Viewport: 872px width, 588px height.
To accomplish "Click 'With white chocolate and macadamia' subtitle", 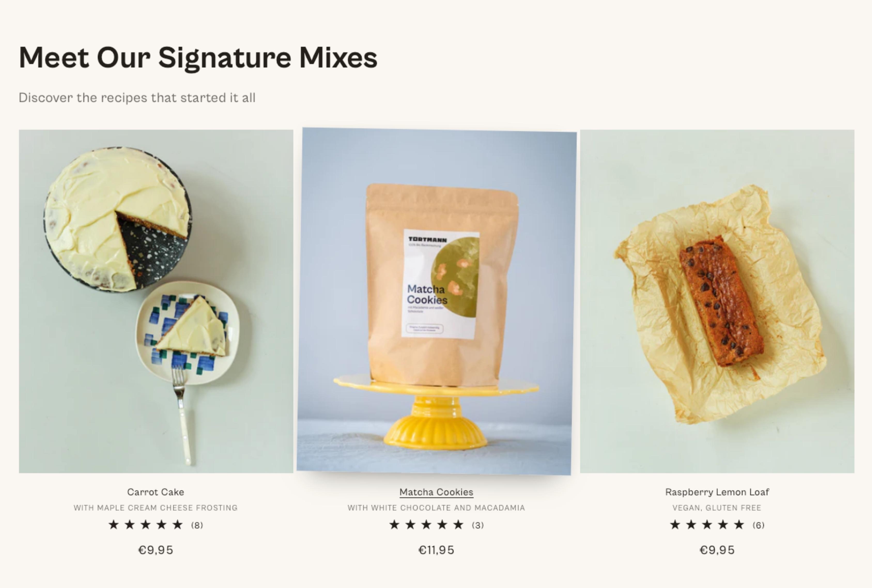I will click(436, 508).
